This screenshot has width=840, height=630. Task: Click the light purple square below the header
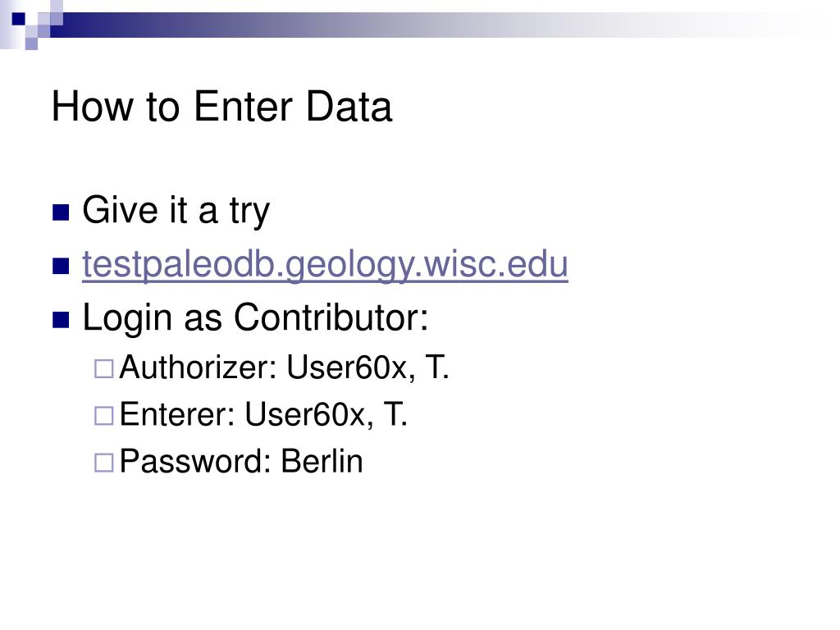(x=31, y=44)
